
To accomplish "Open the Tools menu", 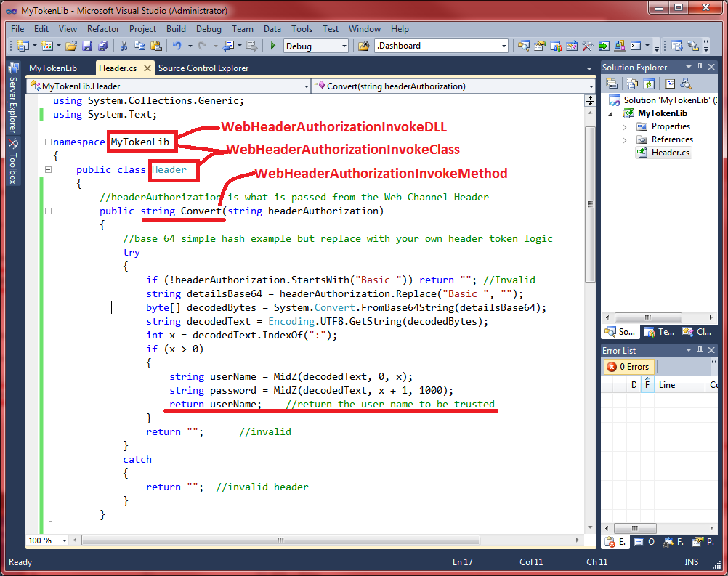I will tap(302, 29).
